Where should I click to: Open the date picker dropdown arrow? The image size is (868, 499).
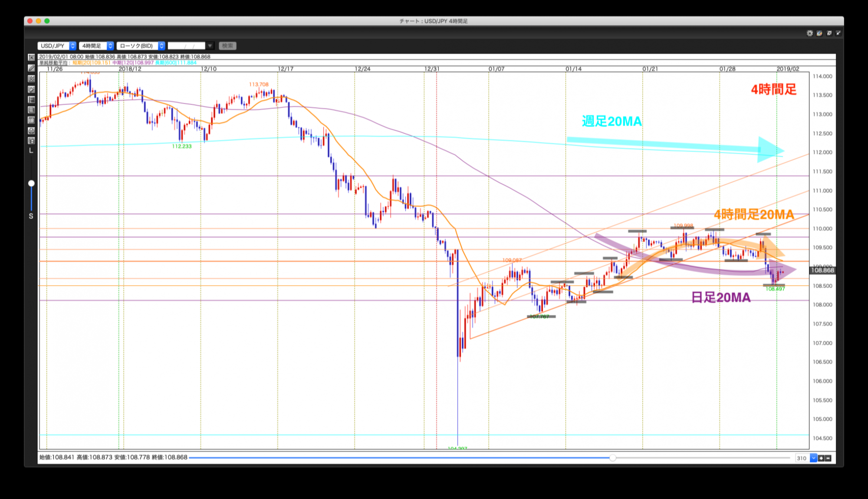pos(210,46)
